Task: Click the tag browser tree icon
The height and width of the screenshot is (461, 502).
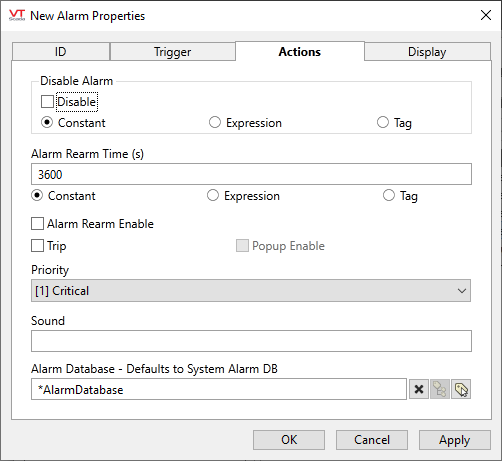Action: (440, 389)
